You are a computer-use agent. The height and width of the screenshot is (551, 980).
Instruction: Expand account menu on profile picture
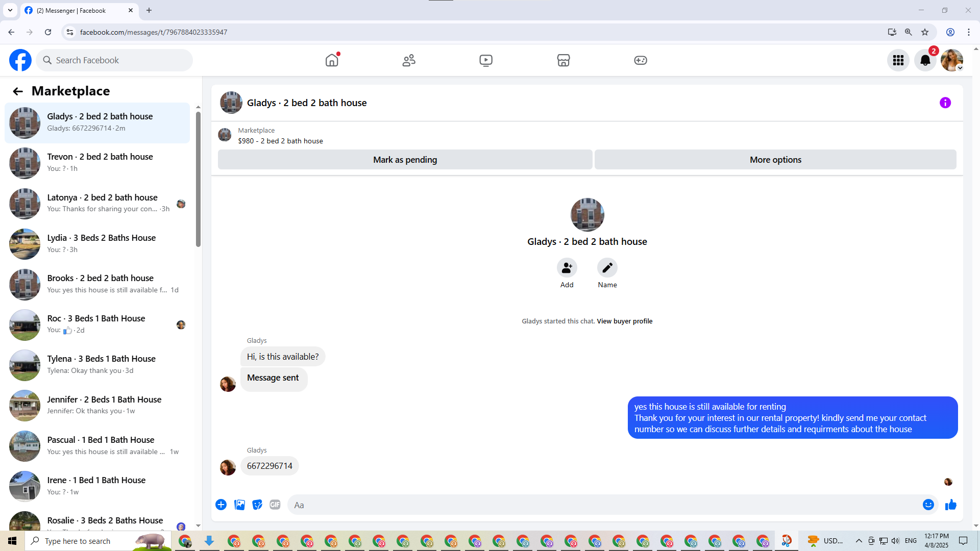952,60
